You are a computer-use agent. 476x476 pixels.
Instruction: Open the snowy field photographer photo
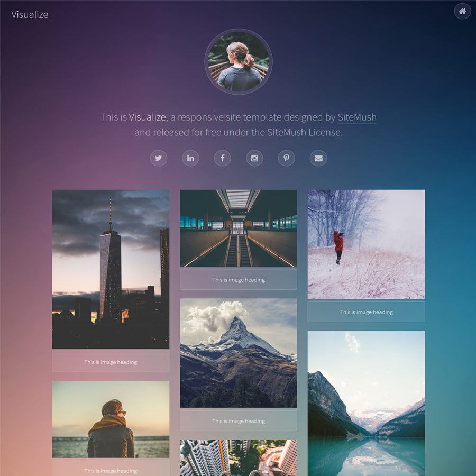click(366, 244)
